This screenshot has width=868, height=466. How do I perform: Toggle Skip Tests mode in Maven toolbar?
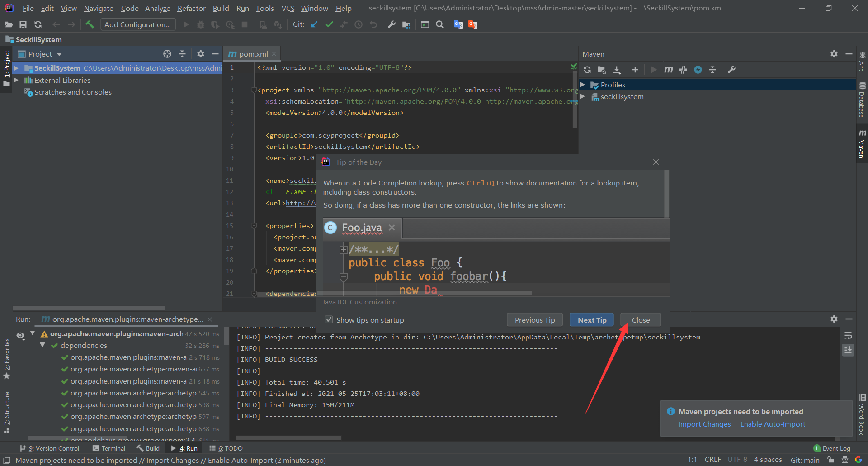tap(698, 70)
